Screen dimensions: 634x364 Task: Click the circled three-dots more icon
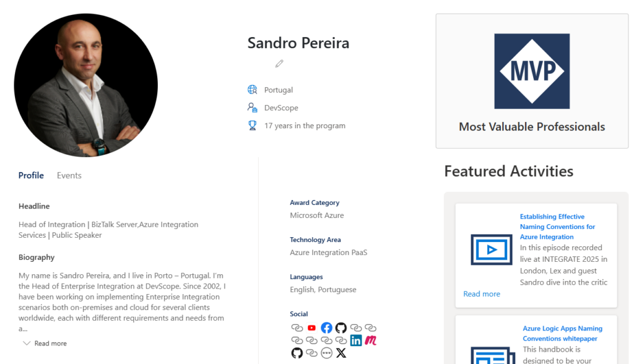pos(326,353)
